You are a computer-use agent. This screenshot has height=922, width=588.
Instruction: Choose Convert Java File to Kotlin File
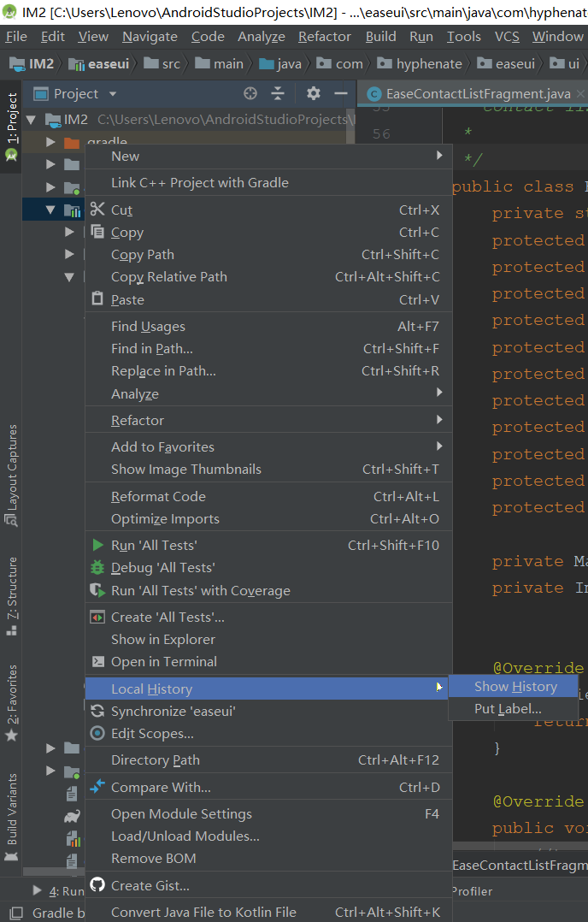pyautogui.click(x=269, y=912)
